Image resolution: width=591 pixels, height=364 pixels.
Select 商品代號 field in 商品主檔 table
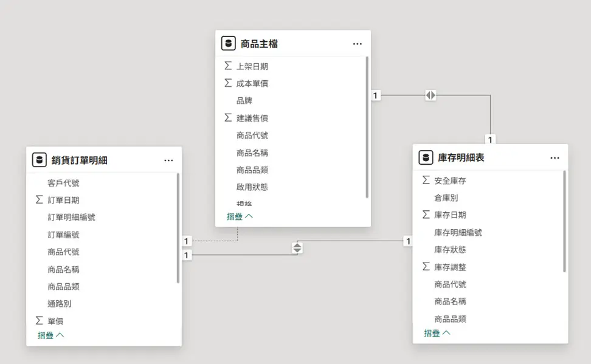[x=252, y=136]
